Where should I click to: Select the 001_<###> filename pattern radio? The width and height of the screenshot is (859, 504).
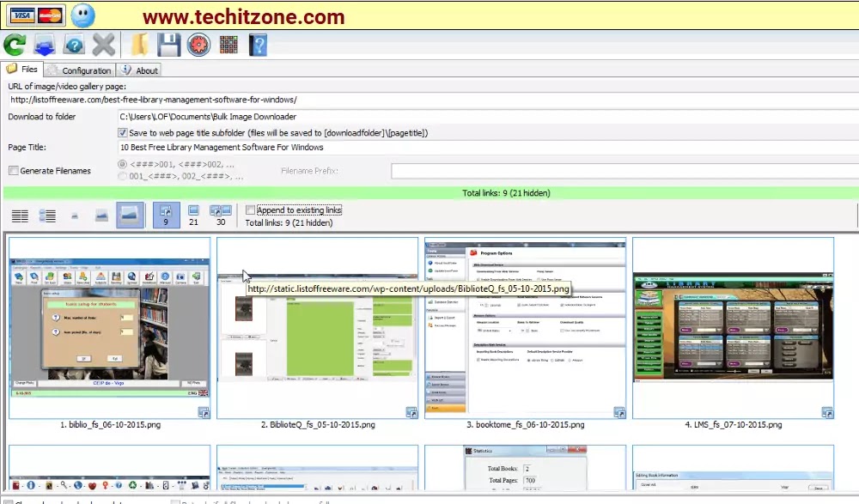click(123, 176)
